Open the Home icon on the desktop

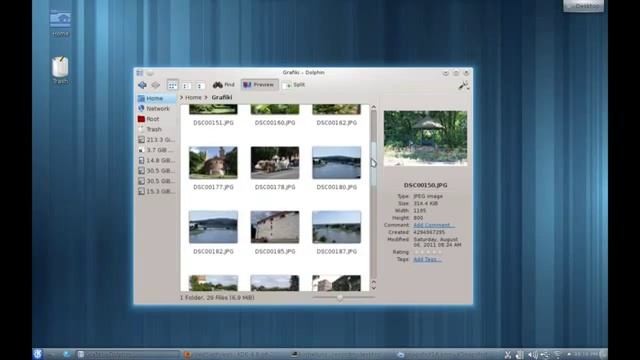click(x=60, y=24)
